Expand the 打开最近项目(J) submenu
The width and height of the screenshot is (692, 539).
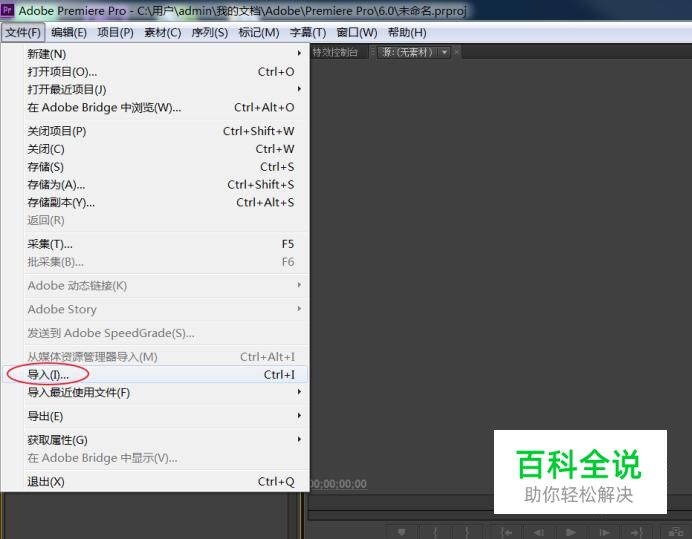(299, 89)
